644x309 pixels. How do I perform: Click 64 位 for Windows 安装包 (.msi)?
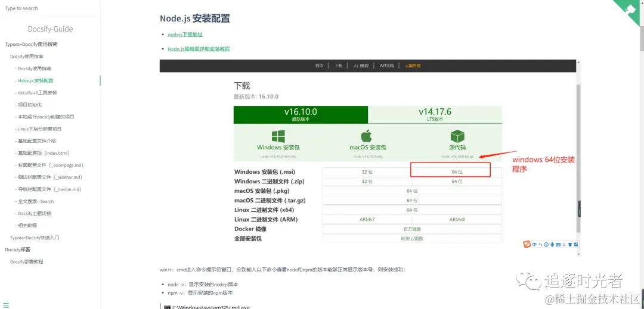457,171
